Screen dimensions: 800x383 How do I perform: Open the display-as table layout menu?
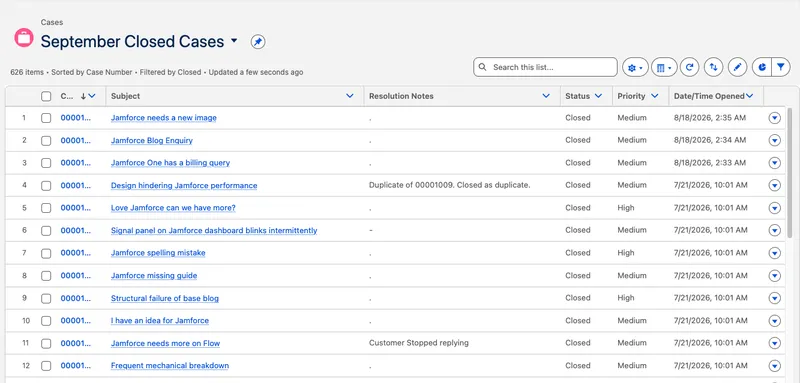click(x=664, y=67)
